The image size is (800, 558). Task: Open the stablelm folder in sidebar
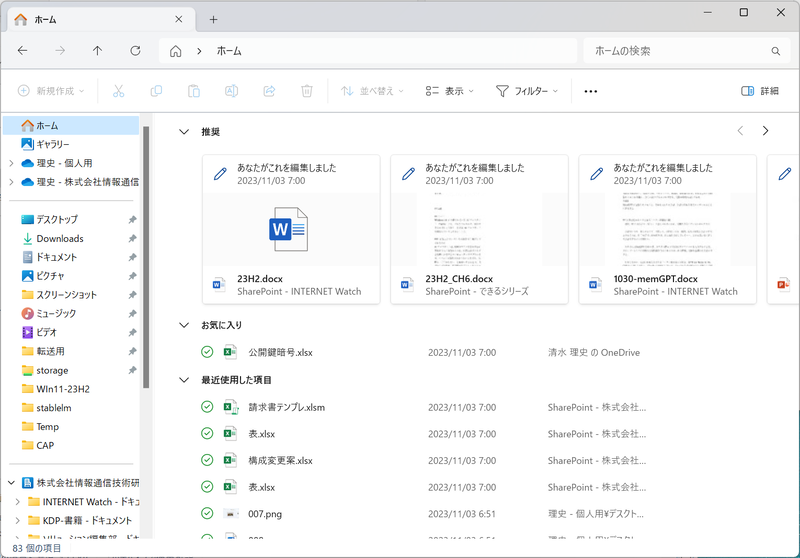pos(46,408)
